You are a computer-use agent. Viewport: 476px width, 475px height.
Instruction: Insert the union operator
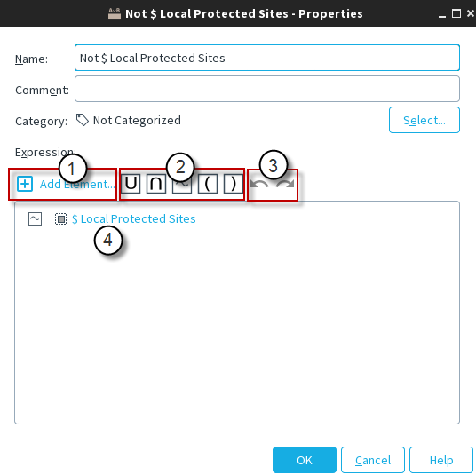pos(131,184)
